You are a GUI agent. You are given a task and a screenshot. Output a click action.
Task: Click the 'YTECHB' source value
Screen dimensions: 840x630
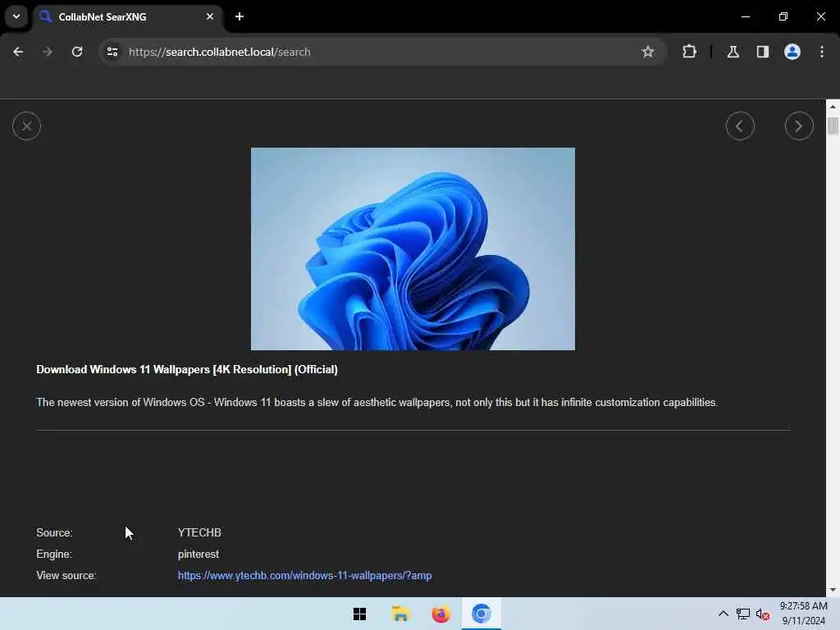(x=199, y=532)
